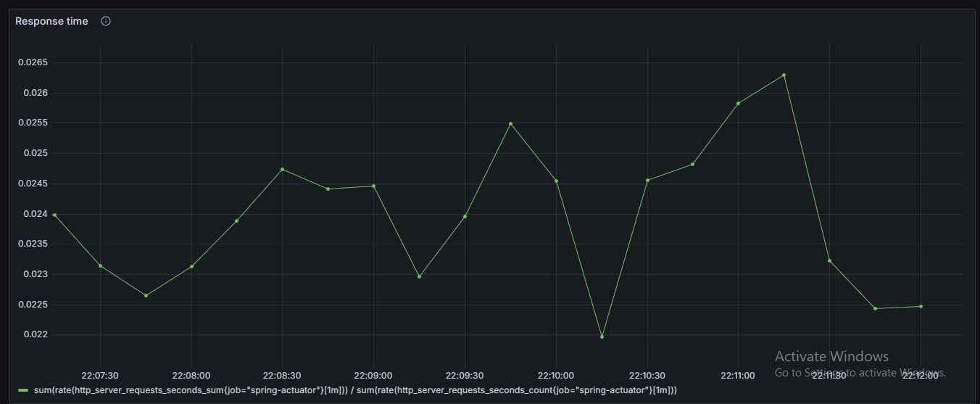The width and height of the screenshot is (980, 404).
Task: Select the 0.0255 peak point after 22:09:30
Action: [510, 123]
